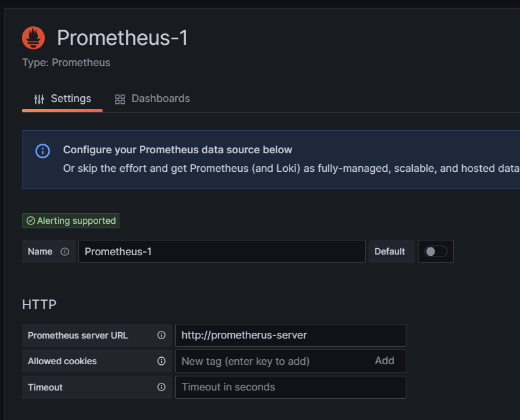Switch to the Settings tab

pos(62,99)
